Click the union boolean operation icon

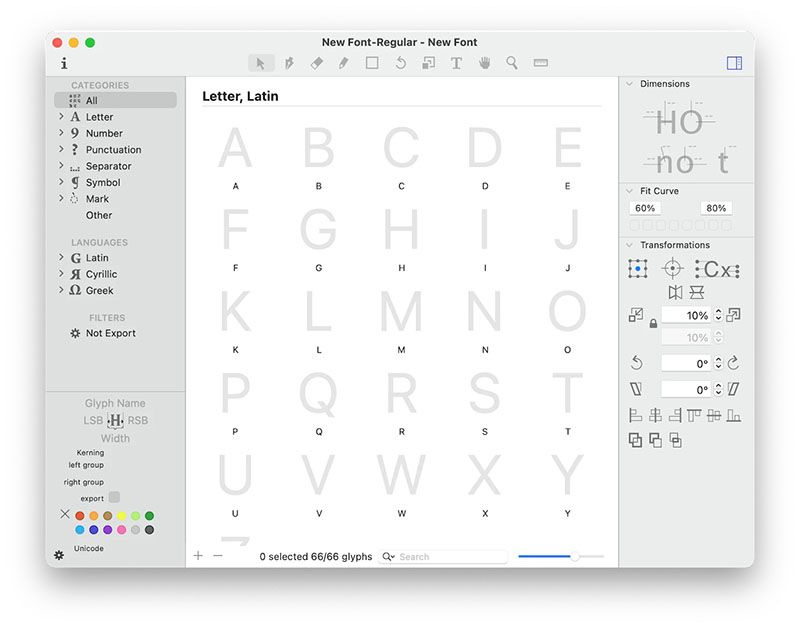[x=635, y=440]
